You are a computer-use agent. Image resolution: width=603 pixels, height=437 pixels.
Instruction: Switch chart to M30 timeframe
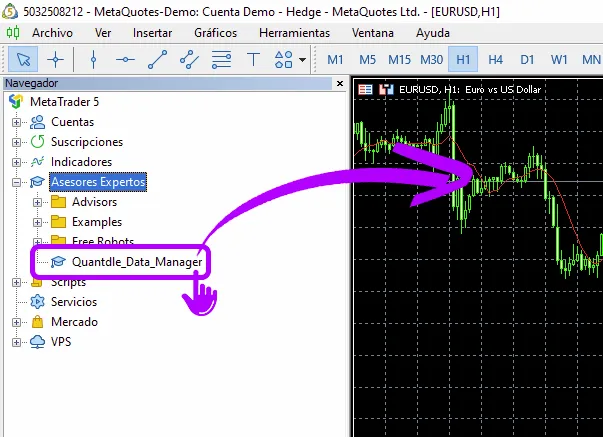[x=431, y=60]
